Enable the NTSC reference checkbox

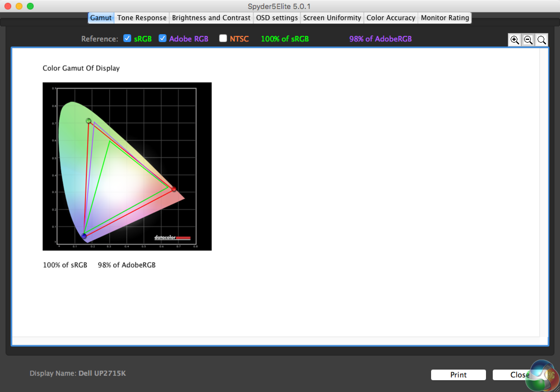(223, 38)
